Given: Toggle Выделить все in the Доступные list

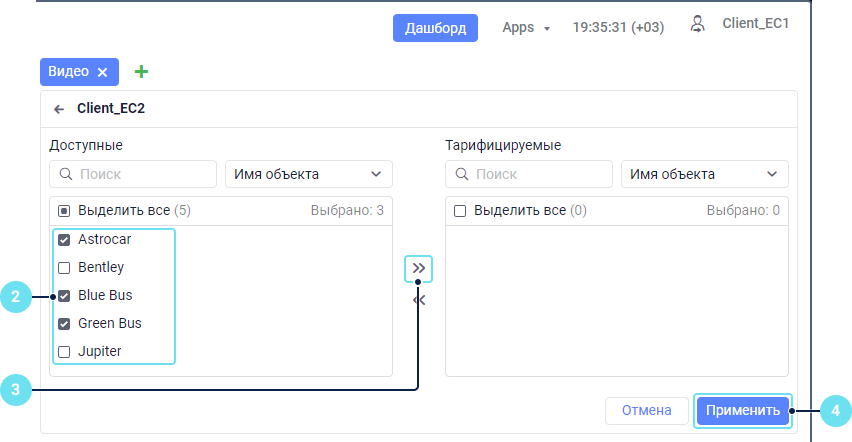Looking at the screenshot, I should (64, 211).
